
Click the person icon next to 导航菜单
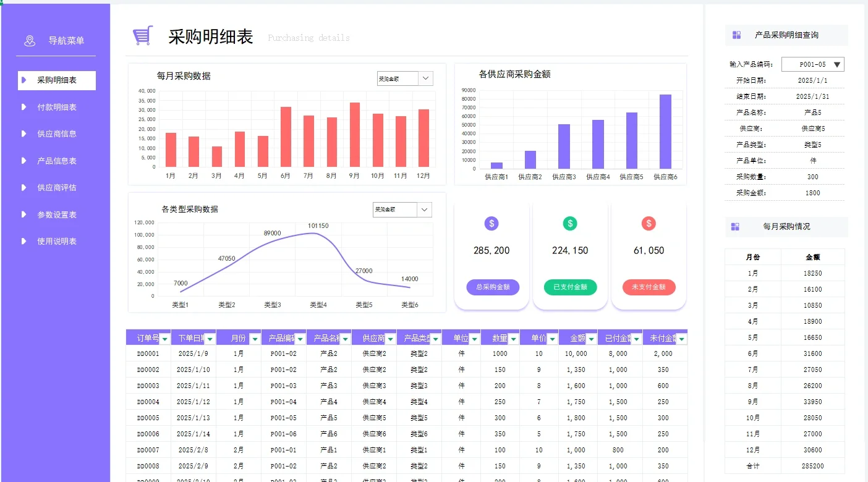click(29, 40)
